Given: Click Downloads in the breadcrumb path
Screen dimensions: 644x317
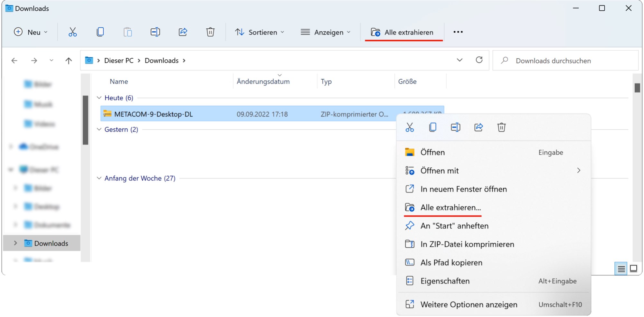Looking at the screenshot, I should point(162,61).
